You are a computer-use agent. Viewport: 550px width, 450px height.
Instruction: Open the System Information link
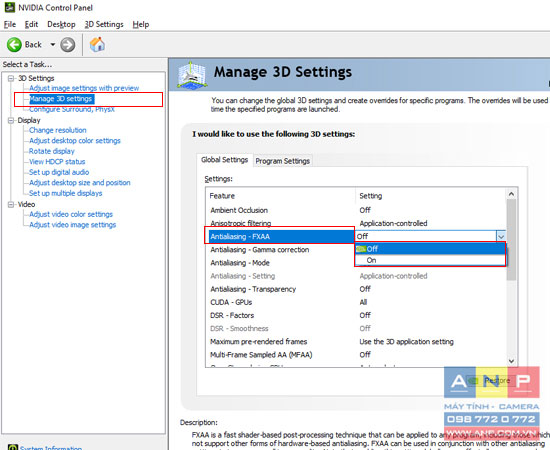click(x=51, y=448)
